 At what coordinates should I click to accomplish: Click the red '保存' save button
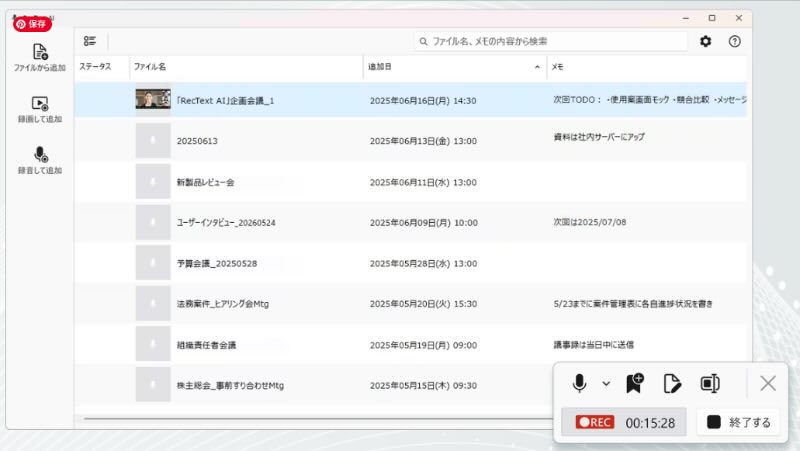click(x=31, y=23)
